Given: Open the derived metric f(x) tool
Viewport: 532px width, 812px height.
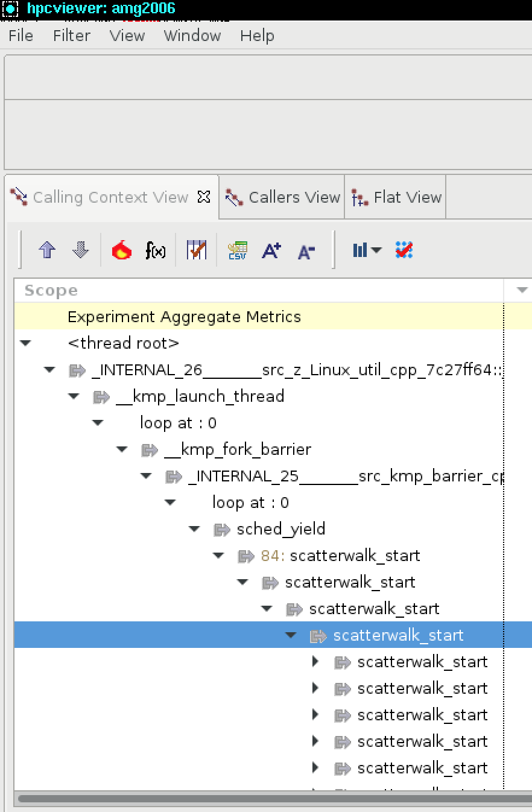Looking at the screenshot, I should 156,250.
